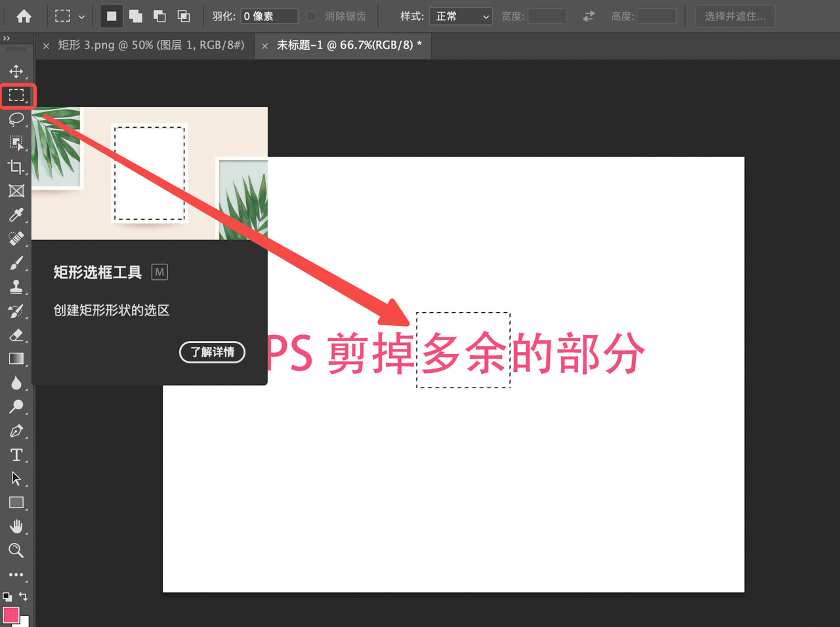Switch to the 未标题-1 document tab
The image size is (840, 627).
coord(349,45)
